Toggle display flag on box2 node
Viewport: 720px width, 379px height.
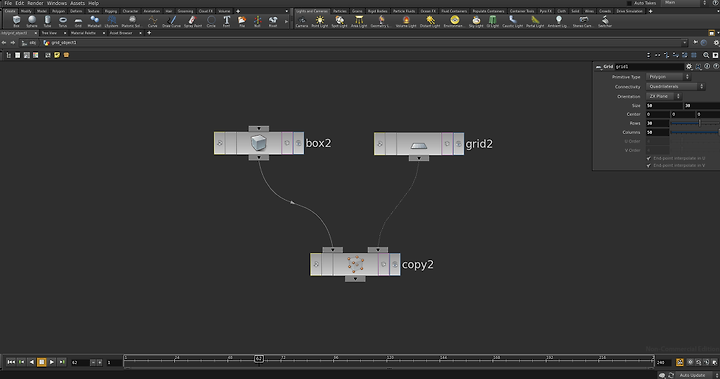(298, 143)
